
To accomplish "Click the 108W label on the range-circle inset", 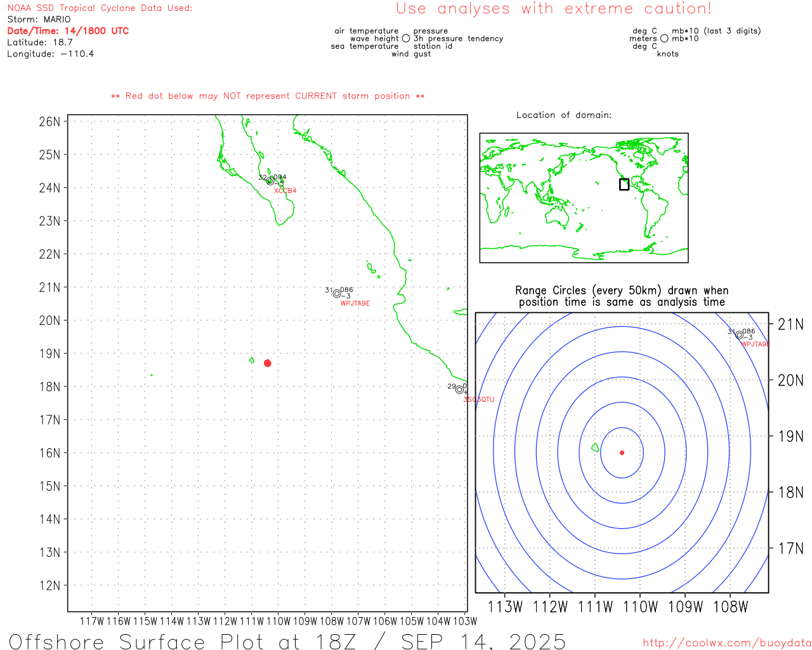I will [x=731, y=607].
